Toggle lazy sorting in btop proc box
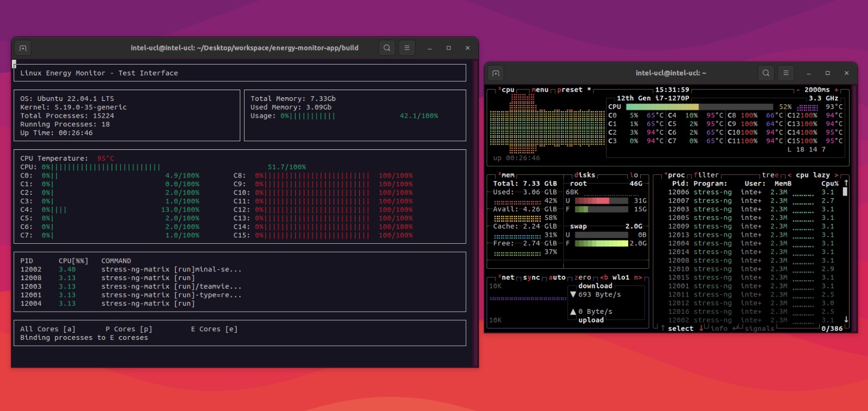The width and height of the screenshot is (868, 411). (821, 175)
